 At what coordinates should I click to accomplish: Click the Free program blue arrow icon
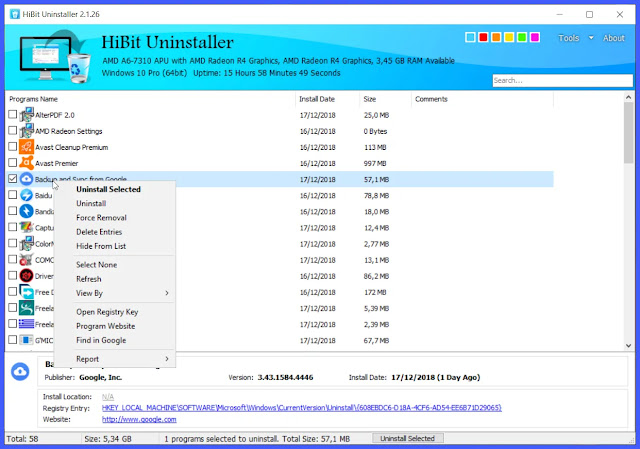click(27, 292)
